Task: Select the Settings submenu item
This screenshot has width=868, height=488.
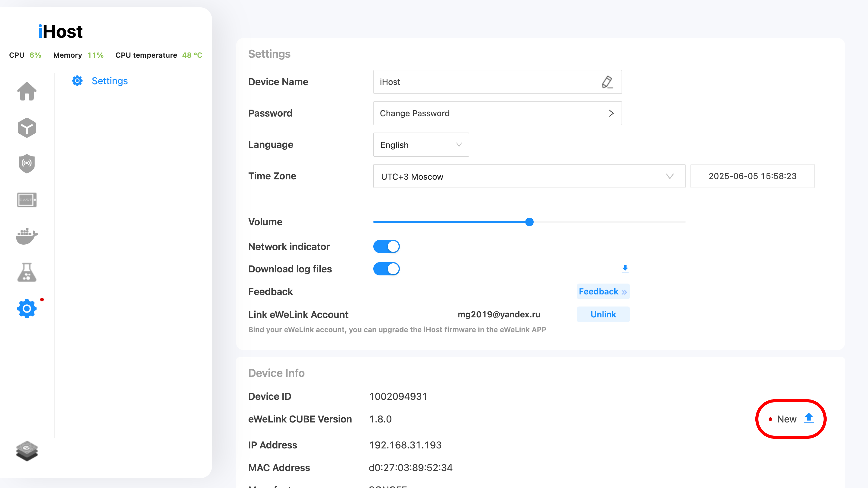Action: click(110, 81)
